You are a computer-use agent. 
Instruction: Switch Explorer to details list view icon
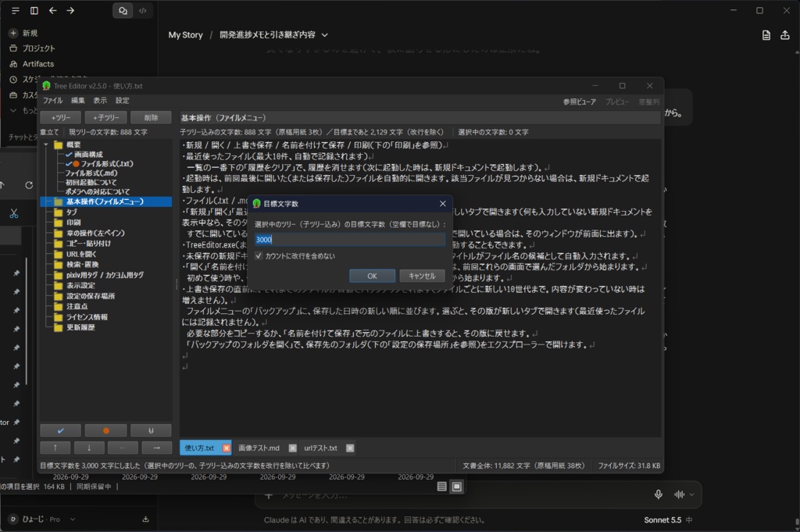[442, 487]
